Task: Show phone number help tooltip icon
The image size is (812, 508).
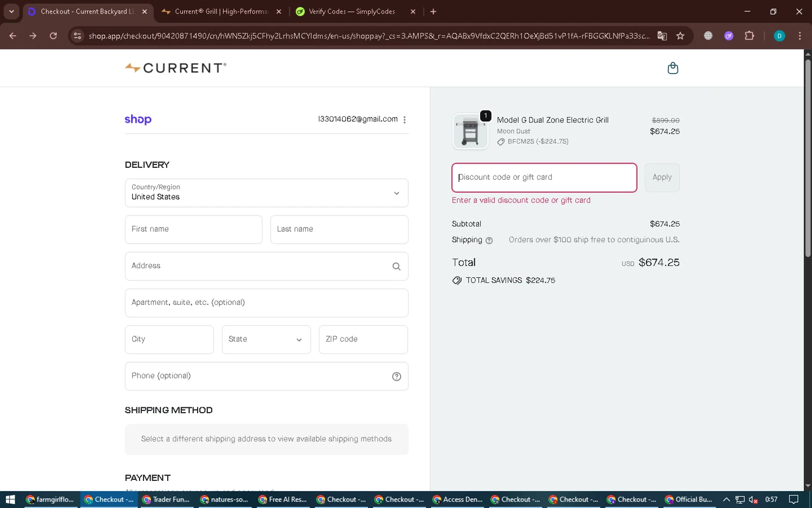Action: click(x=396, y=376)
